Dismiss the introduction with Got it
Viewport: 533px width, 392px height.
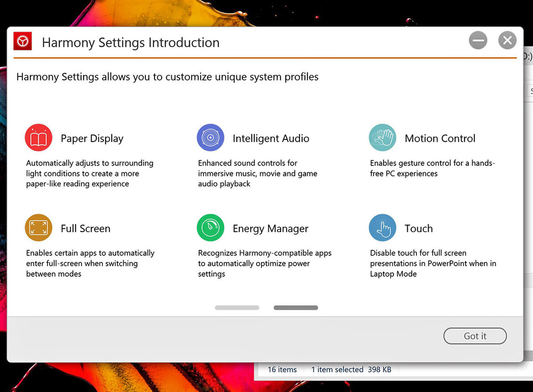[x=475, y=336]
